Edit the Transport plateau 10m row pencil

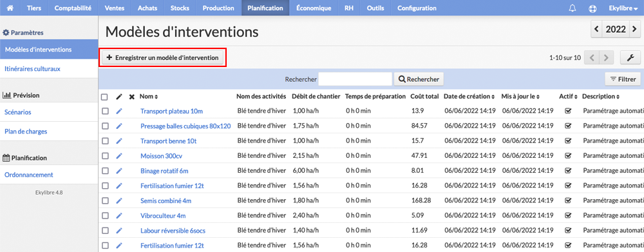(x=119, y=111)
